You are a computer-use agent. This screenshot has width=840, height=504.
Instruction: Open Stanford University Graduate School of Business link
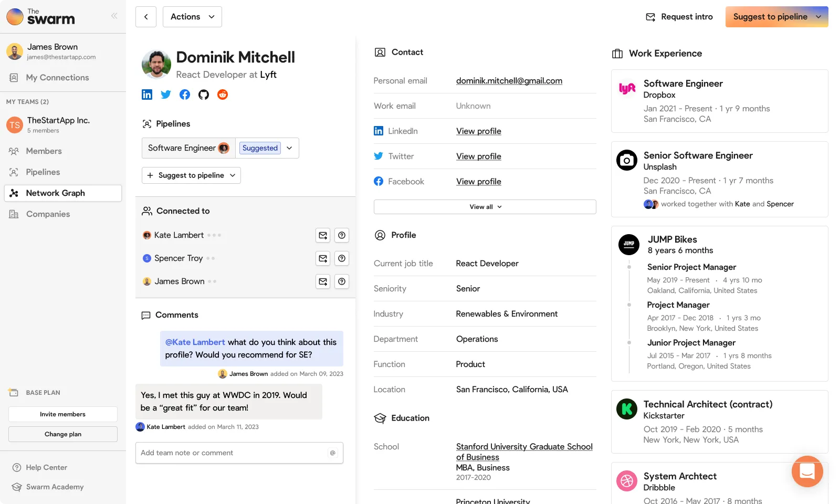pyautogui.click(x=524, y=452)
